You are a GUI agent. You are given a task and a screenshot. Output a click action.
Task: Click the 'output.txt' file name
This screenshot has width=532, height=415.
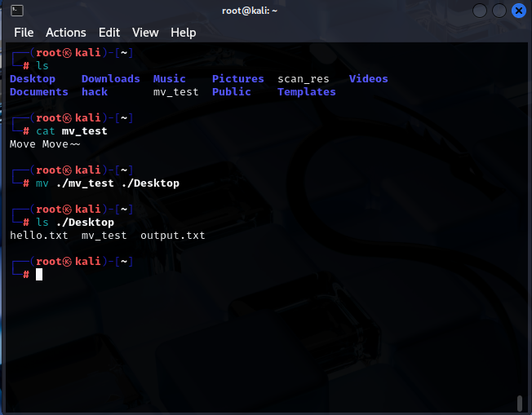tap(173, 236)
